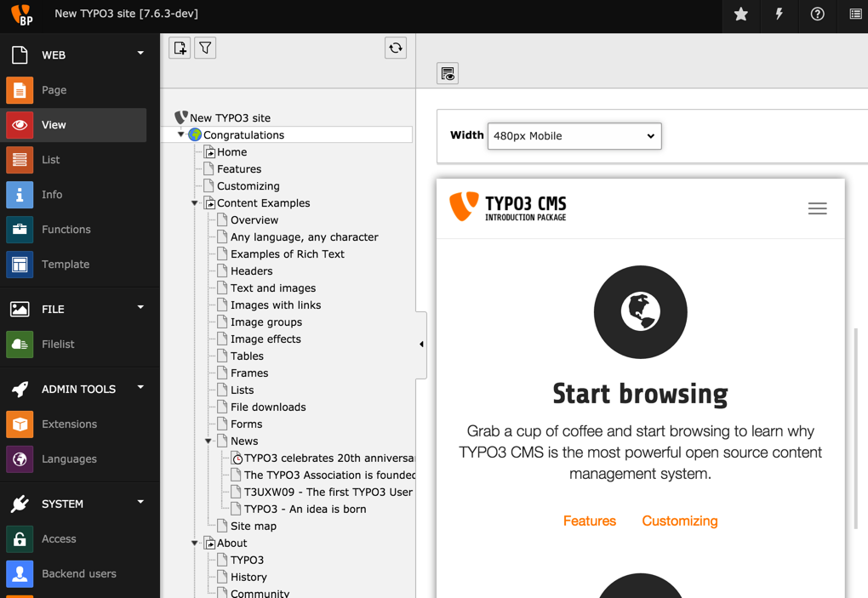Collapse the WEB module group
Viewport: 868px width, 598px height.
(140, 53)
